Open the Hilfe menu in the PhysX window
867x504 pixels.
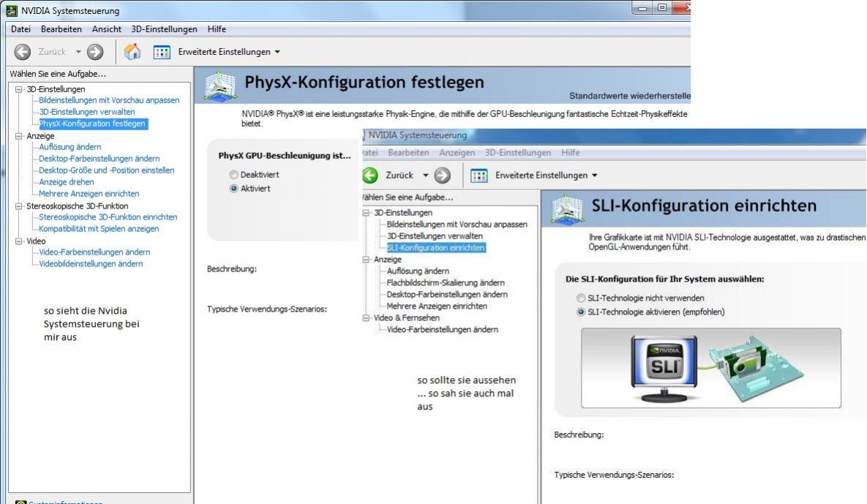coord(217,29)
